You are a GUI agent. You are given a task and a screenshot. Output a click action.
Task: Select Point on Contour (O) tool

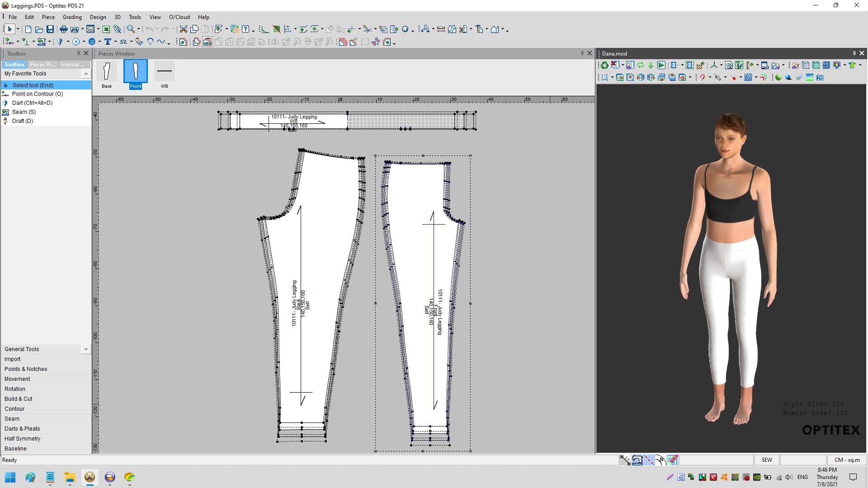[x=37, y=94]
